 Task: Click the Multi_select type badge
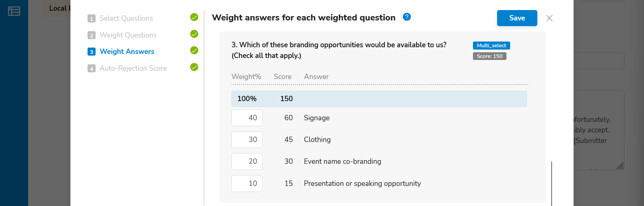pos(491,46)
